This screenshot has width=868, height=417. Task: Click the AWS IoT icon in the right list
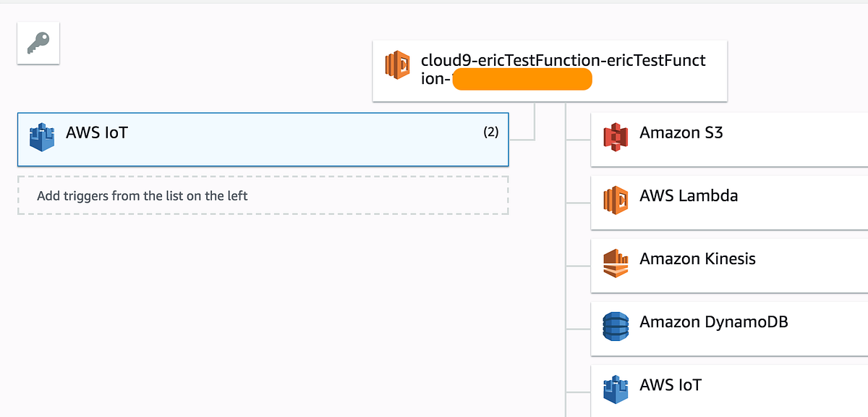[615, 384]
